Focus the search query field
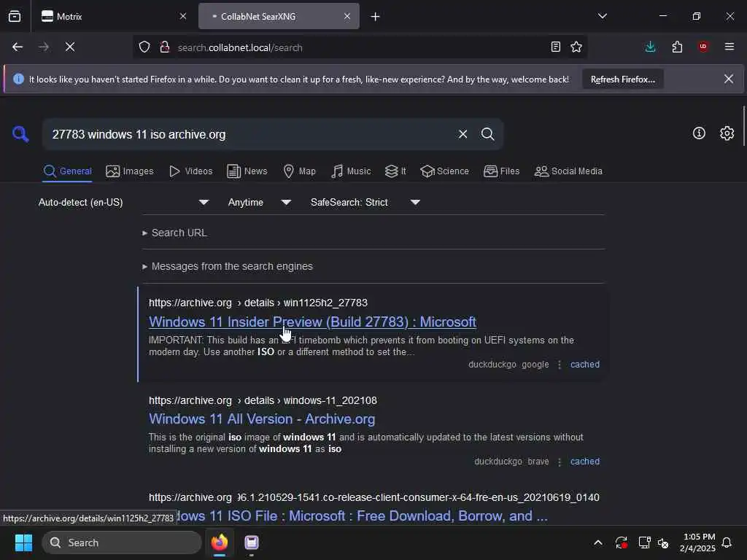This screenshot has width=747, height=560. (250, 134)
